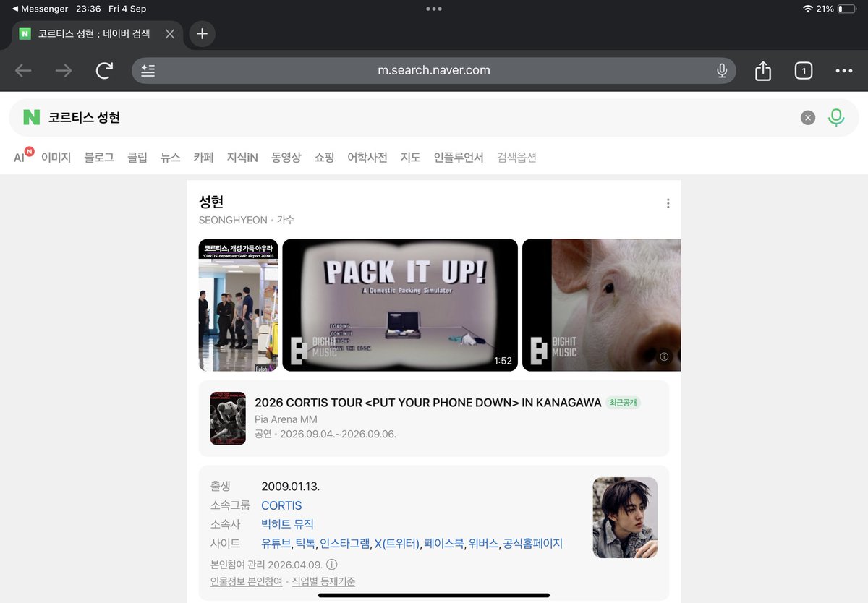868x603 pixels.
Task: Show open tabs counter
Action: point(804,70)
